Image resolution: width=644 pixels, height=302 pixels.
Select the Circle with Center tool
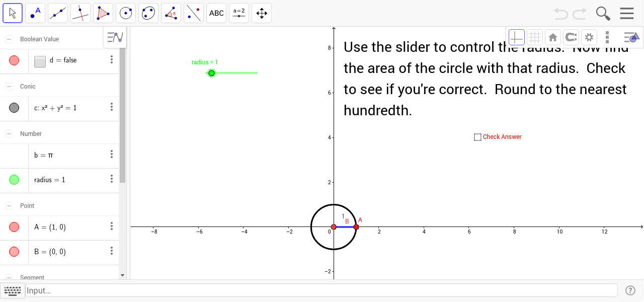point(125,13)
